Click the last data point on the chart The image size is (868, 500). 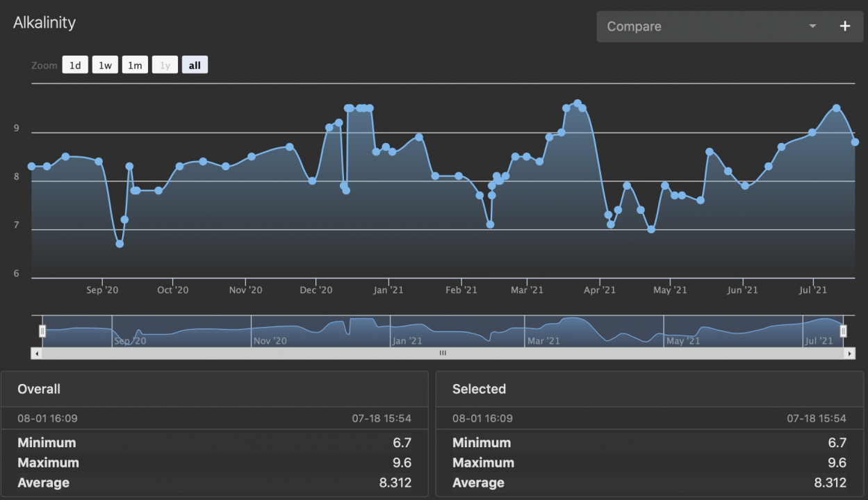coord(855,142)
